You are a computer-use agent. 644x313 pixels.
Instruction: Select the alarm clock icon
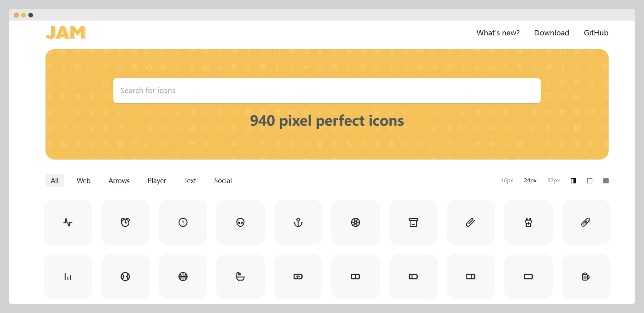tap(125, 222)
